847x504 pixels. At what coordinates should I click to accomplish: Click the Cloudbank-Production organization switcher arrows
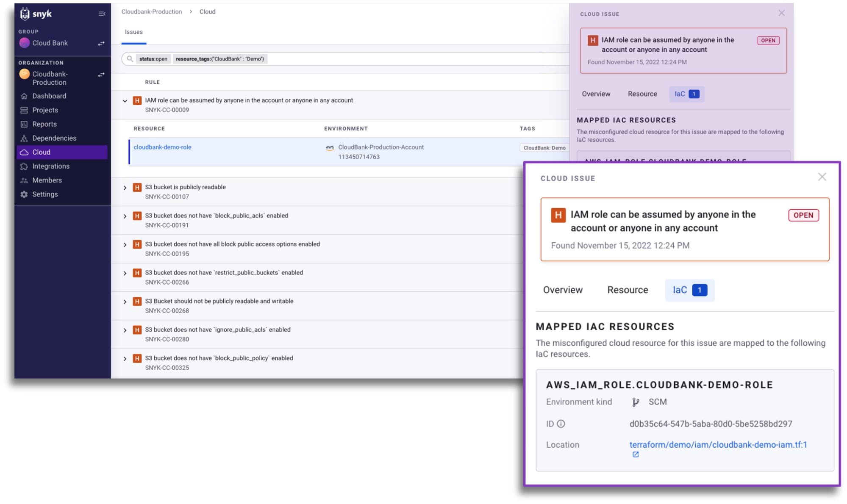[x=102, y=75]
